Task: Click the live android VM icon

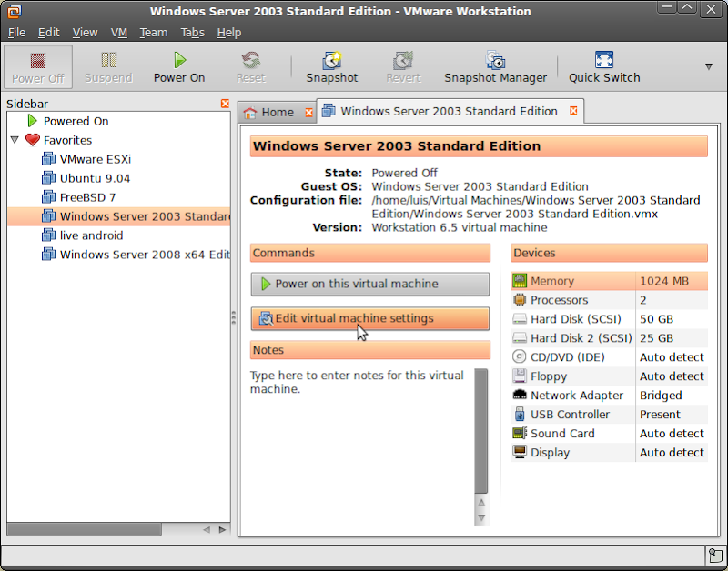Action: [x=48, y=235]
